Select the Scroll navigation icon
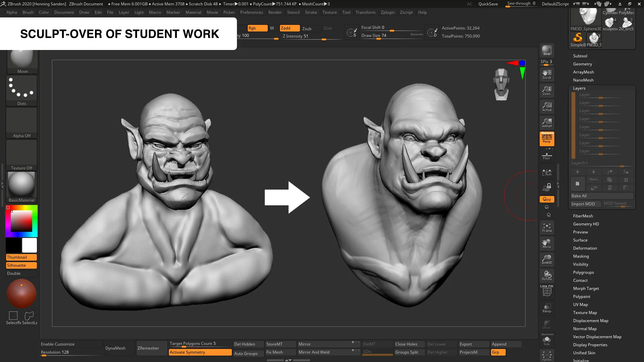Screen dimensions: 644x362 click(547, 74)
